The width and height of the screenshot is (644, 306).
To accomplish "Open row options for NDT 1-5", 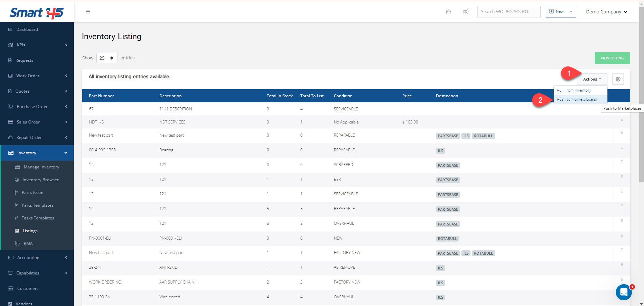I will [x=622, y=119].
